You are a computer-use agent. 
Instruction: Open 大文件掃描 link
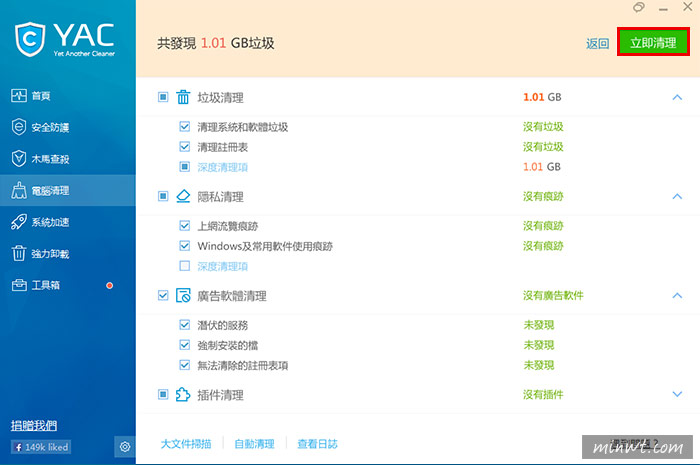coord(186,444)
